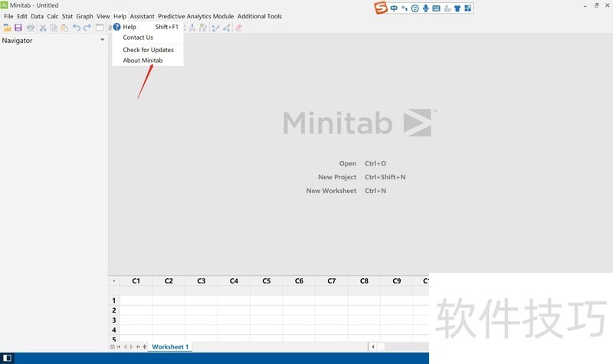This screenshot has width=613, height=364.
Task: Select row header 1
Action: pos(113,300)
